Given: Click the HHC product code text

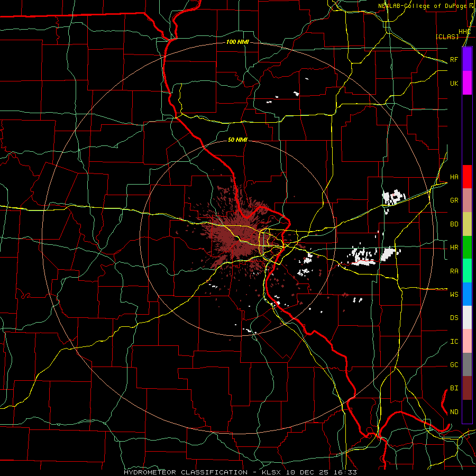Looking at the screenshot, I should point(464,32).
